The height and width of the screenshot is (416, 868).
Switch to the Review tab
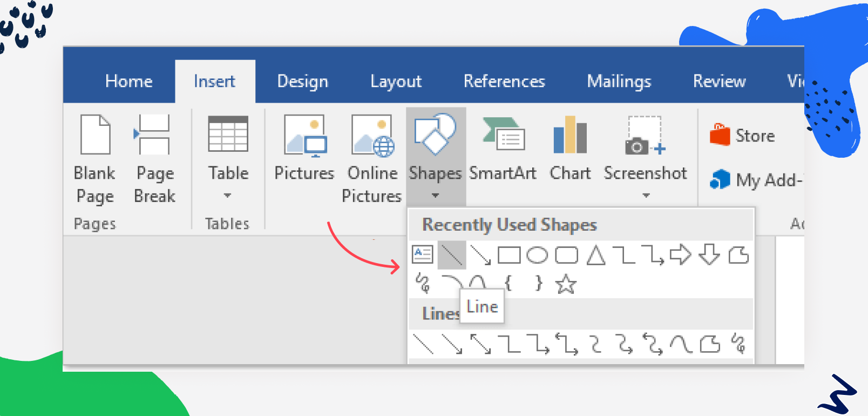[719, 81]
